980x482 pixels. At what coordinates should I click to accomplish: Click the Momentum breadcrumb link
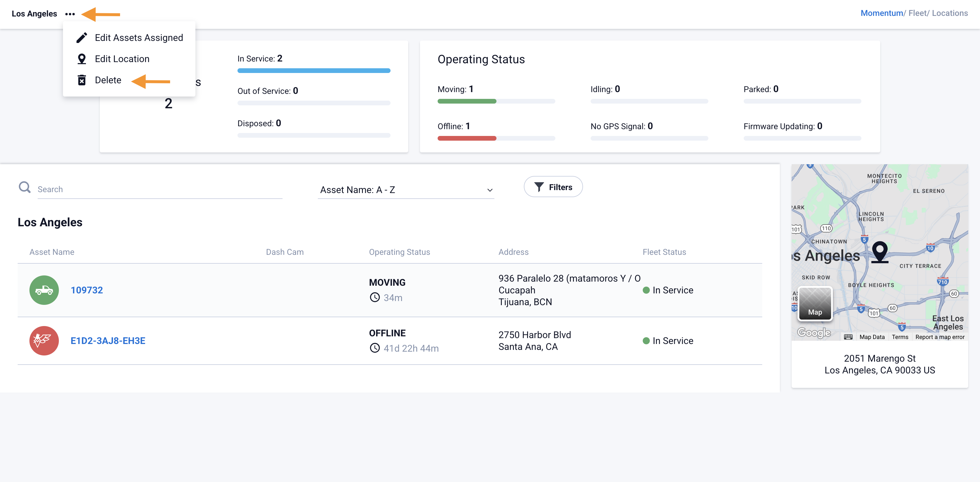click(x=881, y=13)
